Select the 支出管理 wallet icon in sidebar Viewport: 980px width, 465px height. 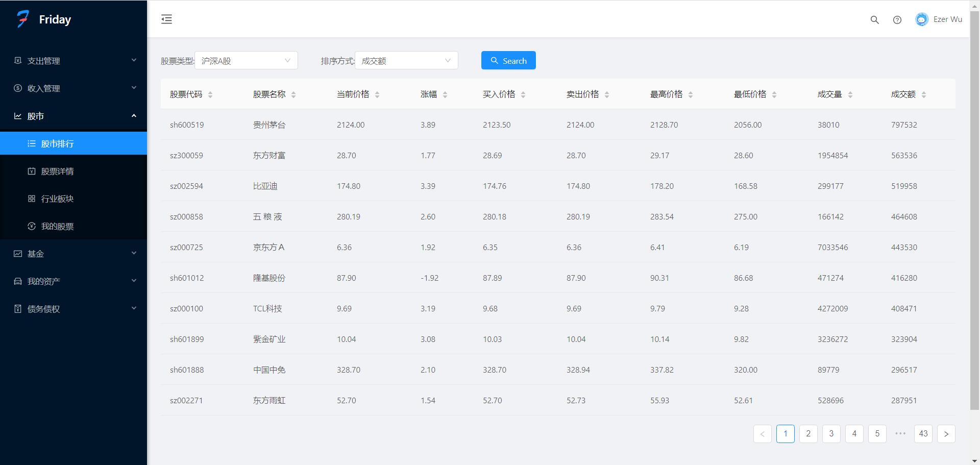coord(17,60)
